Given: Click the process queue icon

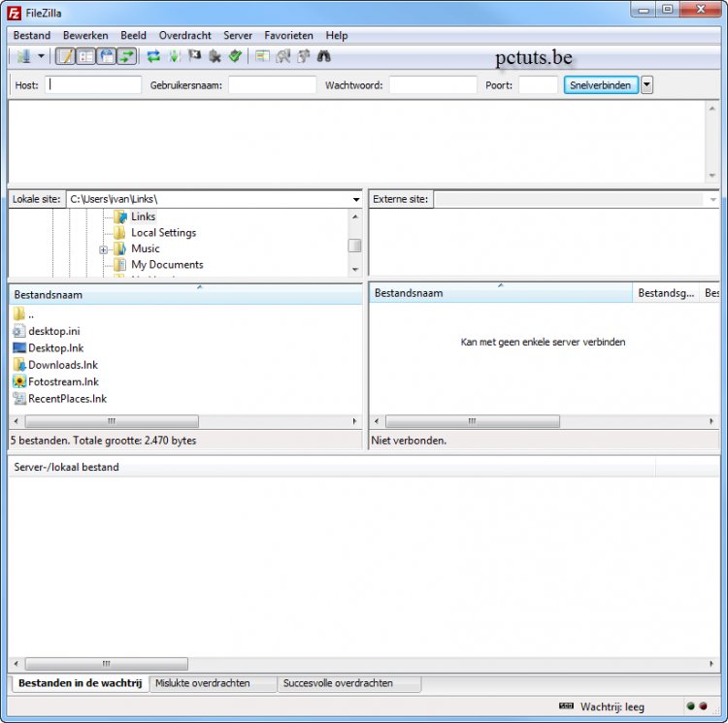Looking at the screenshot, I should tap(175, 56).
